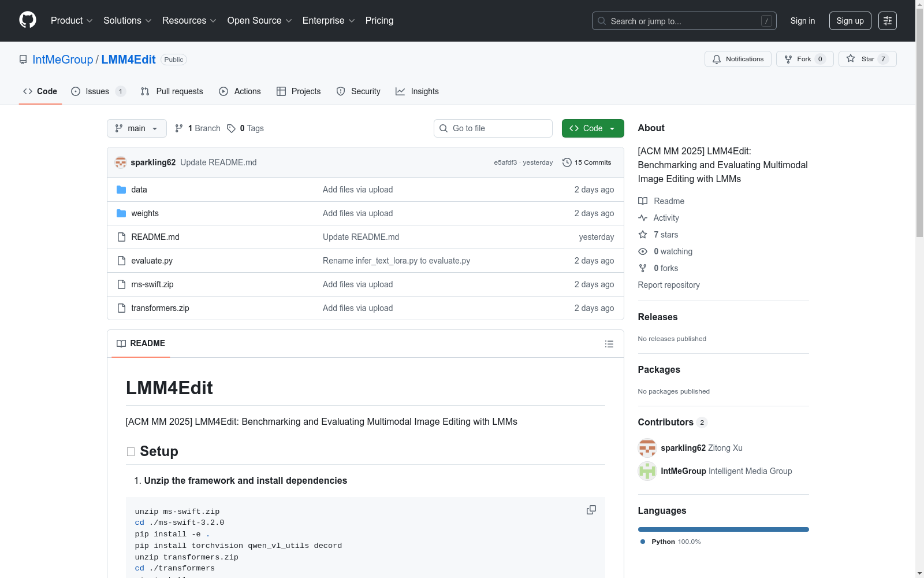The width and height of the screenshot is (924, 578).
Task: Expand the Solutions menu
Action: (128, 21)
